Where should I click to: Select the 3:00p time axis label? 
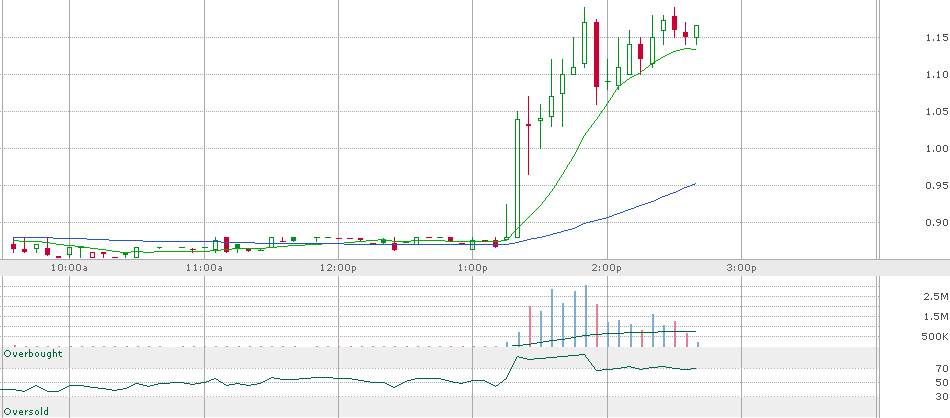coord(742,267)
